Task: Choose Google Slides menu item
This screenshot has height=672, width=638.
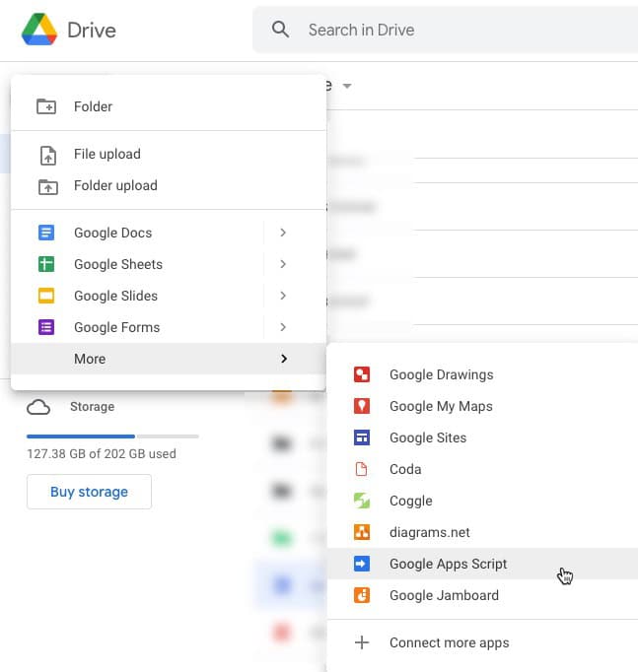Action: click(x=169, y=296)
